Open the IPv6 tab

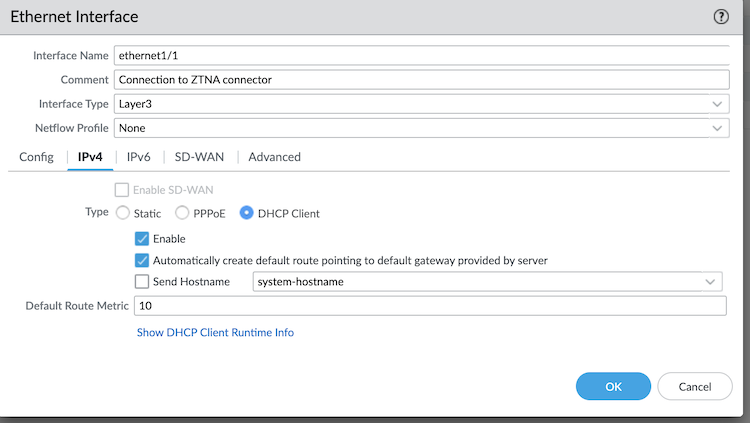point(138,157)
